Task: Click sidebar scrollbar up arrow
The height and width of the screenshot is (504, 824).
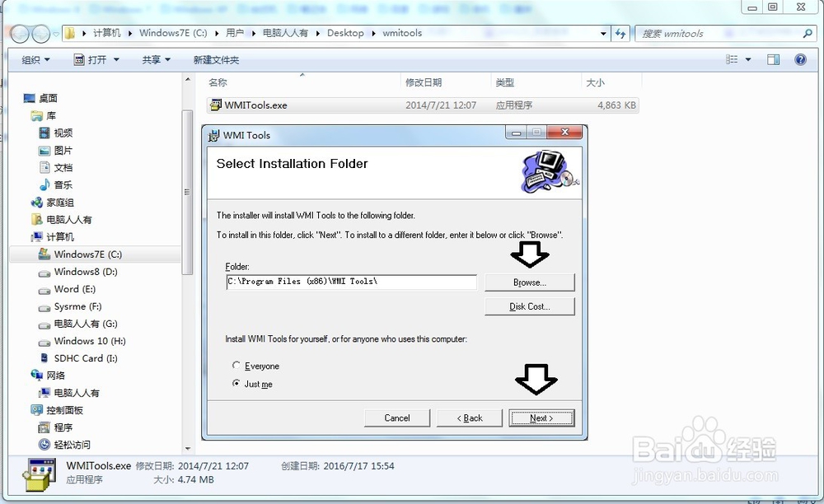Action: [188, 79]
